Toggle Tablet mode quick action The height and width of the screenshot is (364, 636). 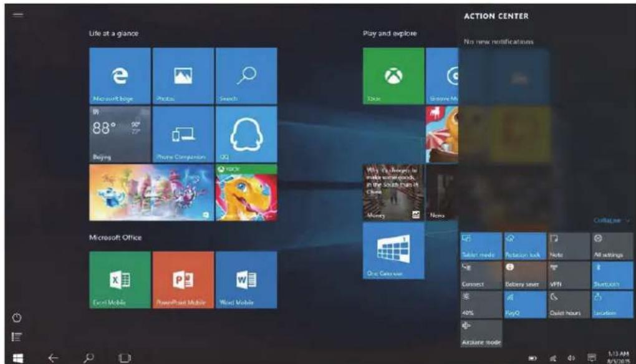[x=481, y=246]
